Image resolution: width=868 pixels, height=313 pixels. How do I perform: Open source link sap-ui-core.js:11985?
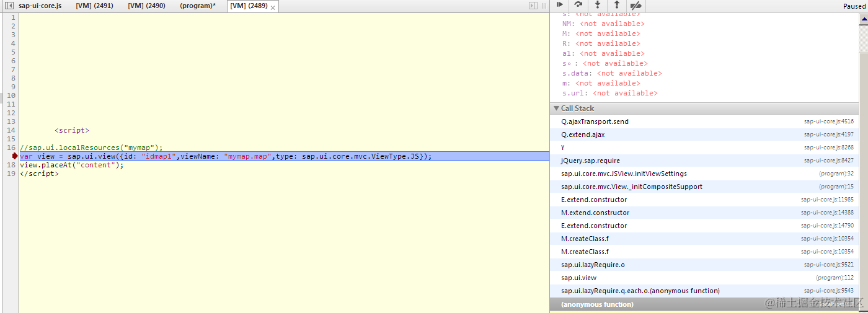point(827,200)
